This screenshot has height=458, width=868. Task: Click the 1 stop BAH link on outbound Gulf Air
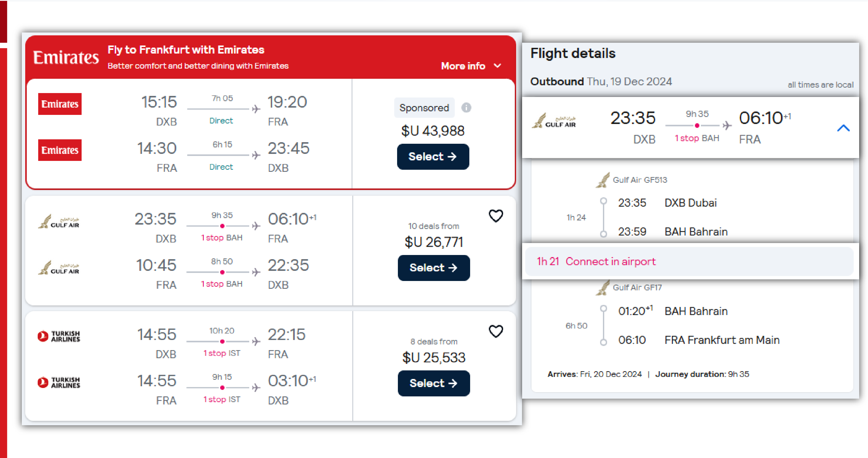pos(221,238)
